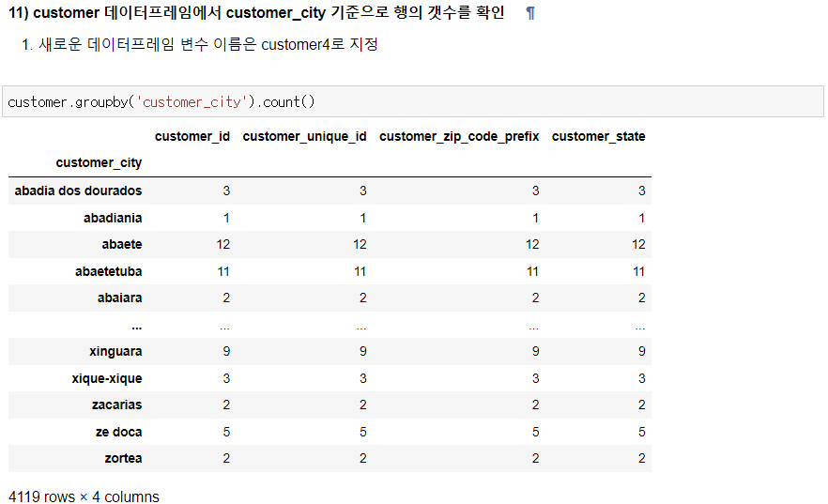The height and width of the screenshot is (504, 828).
Task: Click customer_zip_code_prefix value 5 in ze doca row
Action: click(x=535, y=433)
